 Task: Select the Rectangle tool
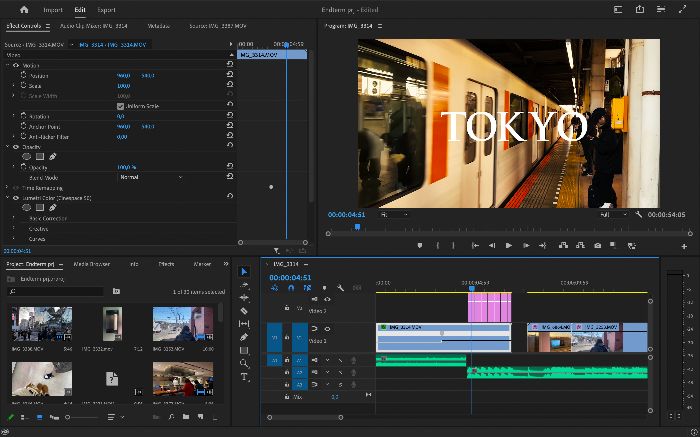244,350
